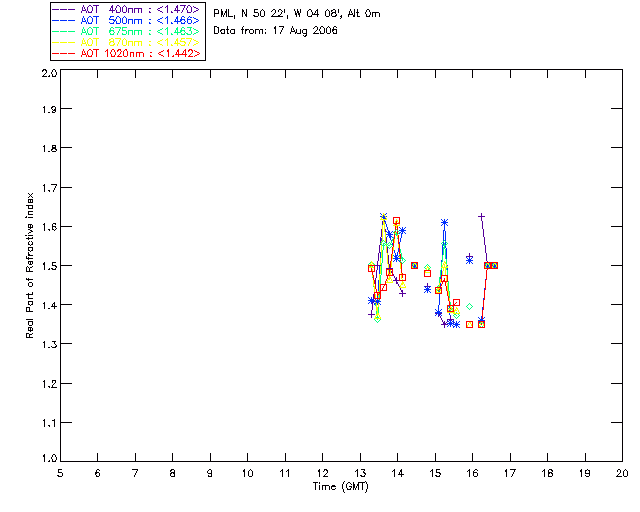Click the rightmost red square data marker

tap(494, 265)
